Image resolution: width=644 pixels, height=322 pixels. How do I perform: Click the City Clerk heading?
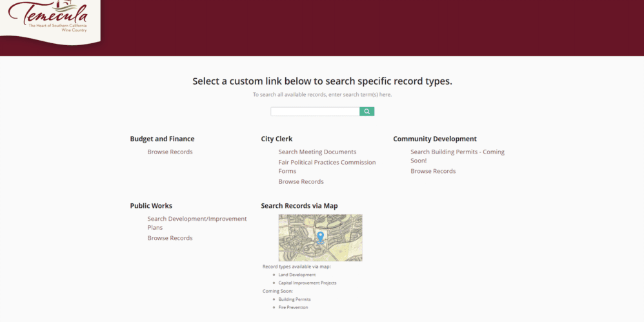(276, 139)
